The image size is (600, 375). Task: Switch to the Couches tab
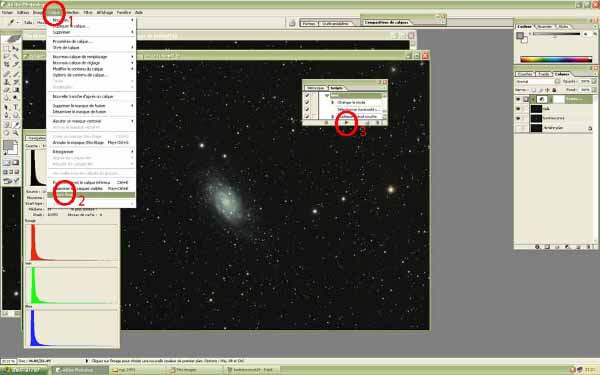tap(525, 74)
